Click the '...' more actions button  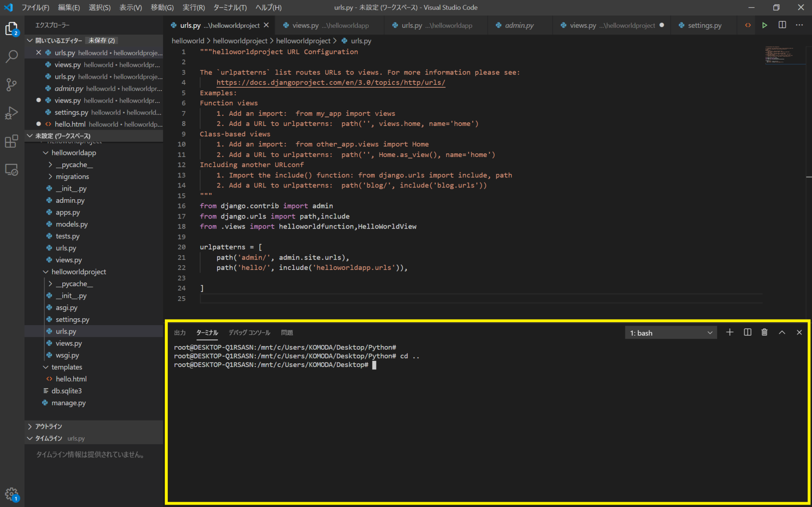pyautogui.click(x=800, y=25)
